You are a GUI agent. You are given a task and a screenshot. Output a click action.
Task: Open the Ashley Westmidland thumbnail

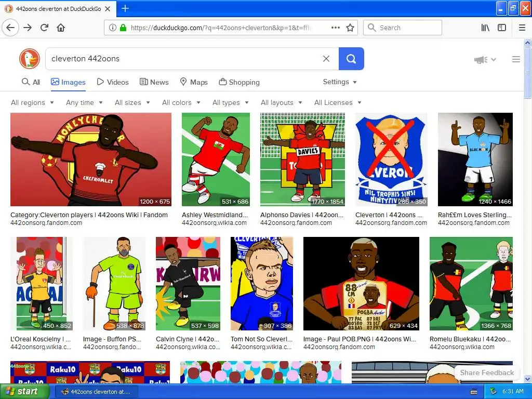pyautogui.click(x=216, y=159)
